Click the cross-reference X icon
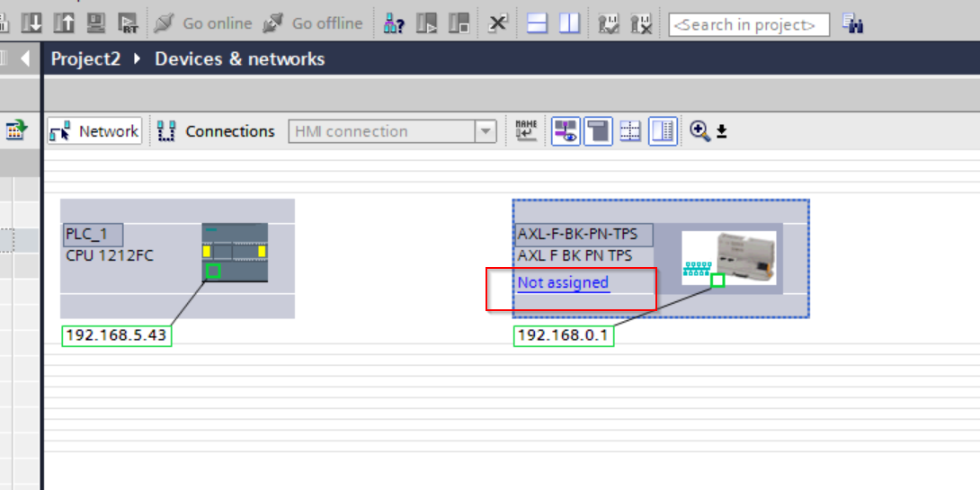Viewport: 980px width, 490px height. tap(497, 23)
